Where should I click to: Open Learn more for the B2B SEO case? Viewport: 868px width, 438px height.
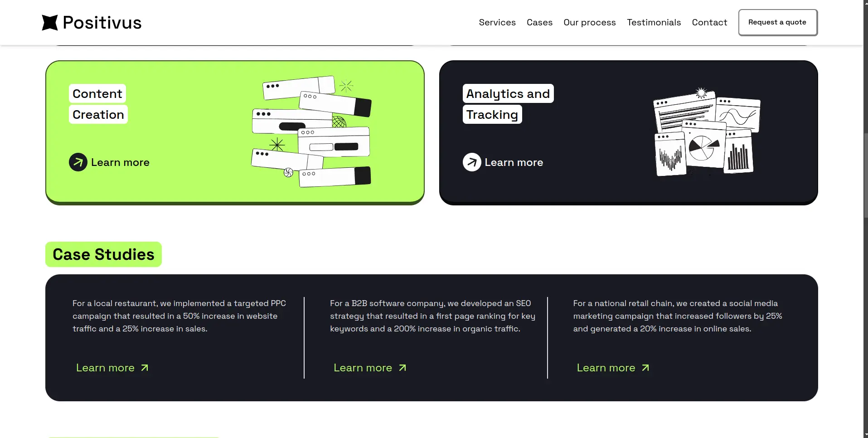(363, 368)
